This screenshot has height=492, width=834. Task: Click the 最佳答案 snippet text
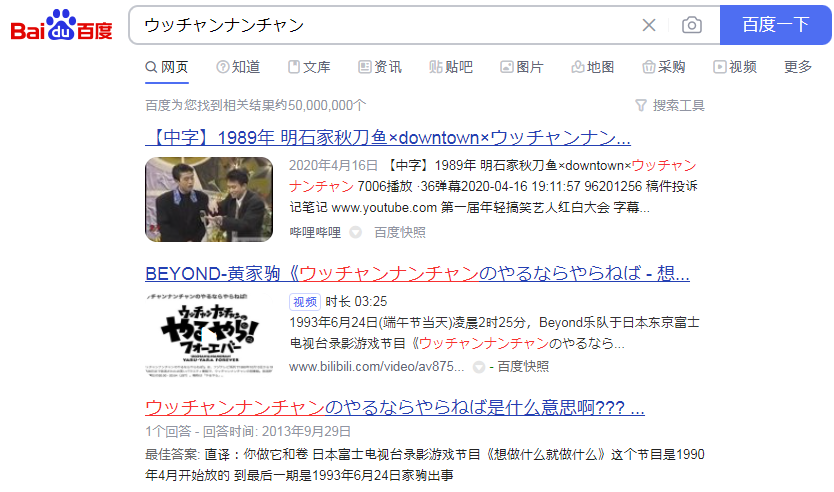424,465
